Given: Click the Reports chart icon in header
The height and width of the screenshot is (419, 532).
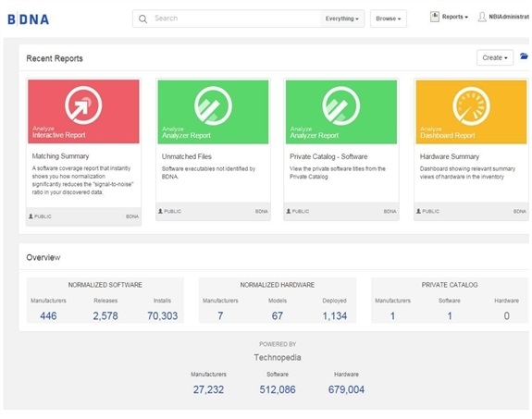Looking at the screenshot, I should click(434, 17).
